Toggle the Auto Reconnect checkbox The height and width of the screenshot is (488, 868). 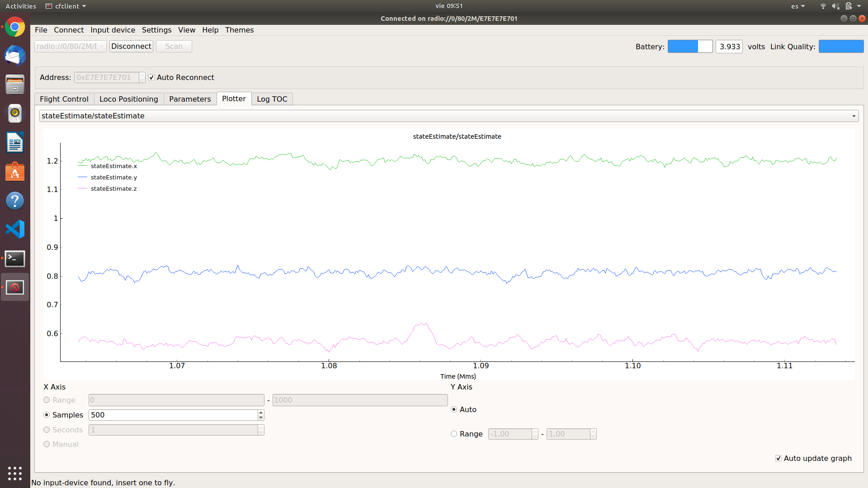pos(152,78)
